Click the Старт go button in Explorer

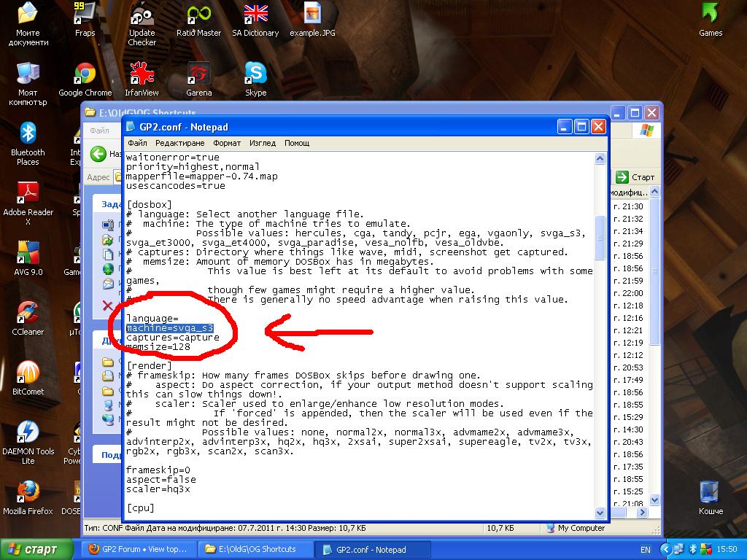coord(635,177)
